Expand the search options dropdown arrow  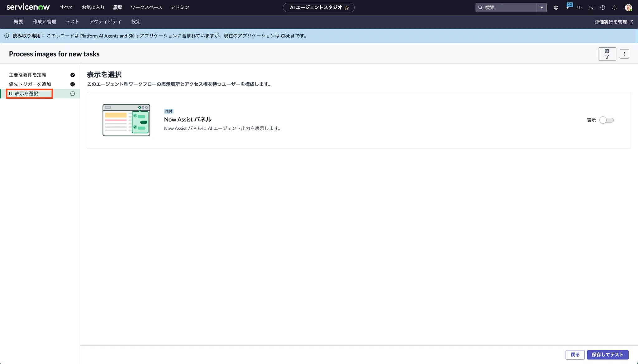(542, 7)
